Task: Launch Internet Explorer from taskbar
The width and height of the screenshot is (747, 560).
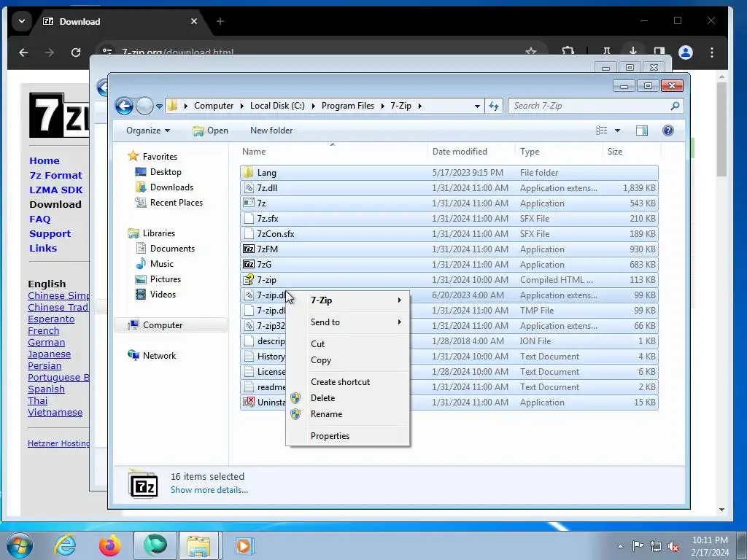Action: pos(65,545)
